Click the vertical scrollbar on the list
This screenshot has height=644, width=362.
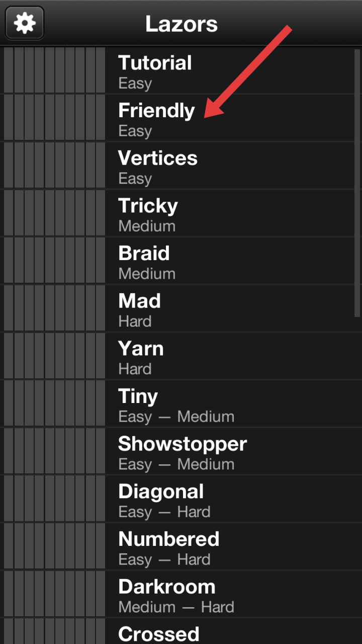357,182
